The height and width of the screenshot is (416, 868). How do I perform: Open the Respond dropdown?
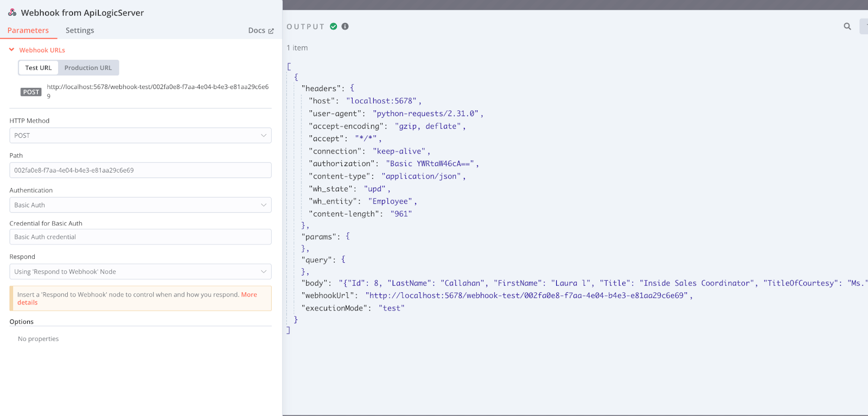pyautogui.click(x=141, y=272)
